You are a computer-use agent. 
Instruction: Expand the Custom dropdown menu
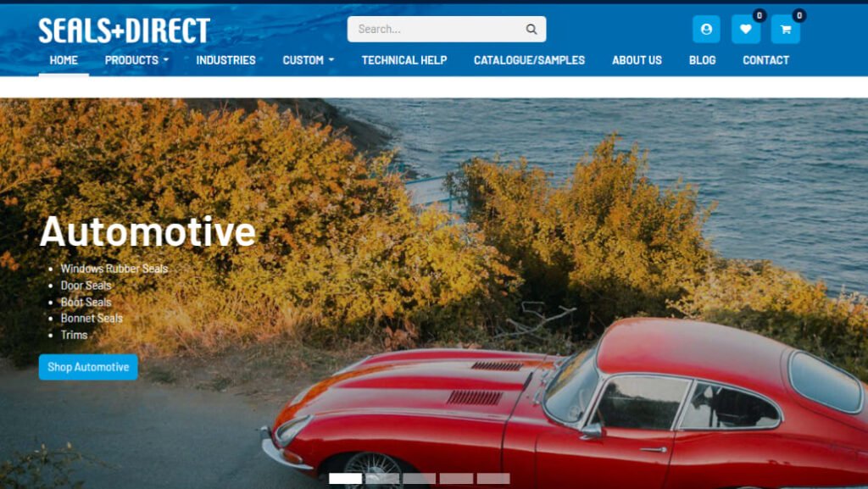coord(309,60)
